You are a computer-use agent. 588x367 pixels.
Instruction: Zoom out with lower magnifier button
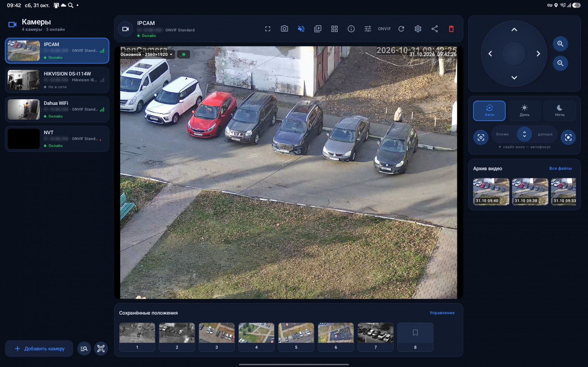(560, 63)
